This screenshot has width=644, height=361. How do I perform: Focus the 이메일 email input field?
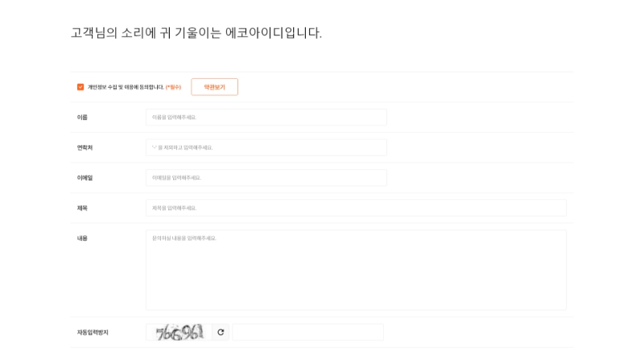[266, 177]
